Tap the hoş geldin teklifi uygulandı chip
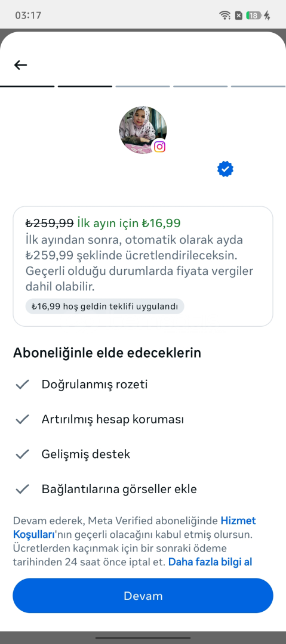 point(105,306)
